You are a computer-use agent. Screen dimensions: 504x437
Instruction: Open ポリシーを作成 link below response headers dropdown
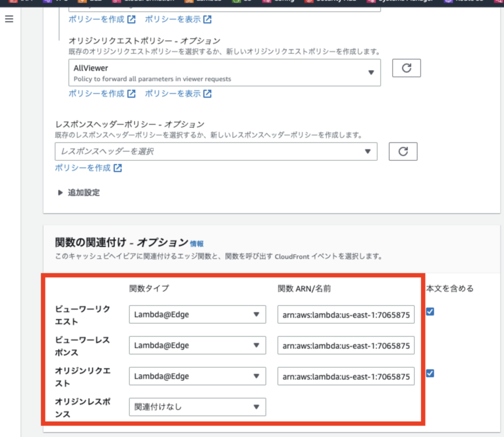point(88,168)
